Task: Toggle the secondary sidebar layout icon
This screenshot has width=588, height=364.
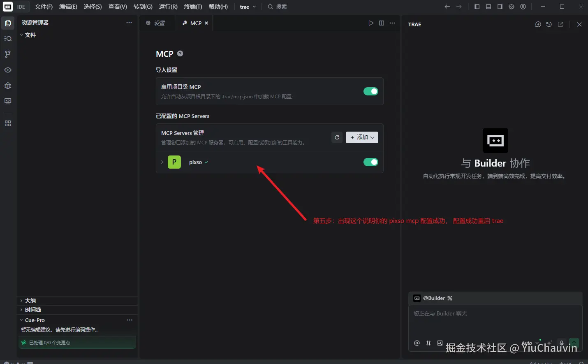Action: click(500, 7)
